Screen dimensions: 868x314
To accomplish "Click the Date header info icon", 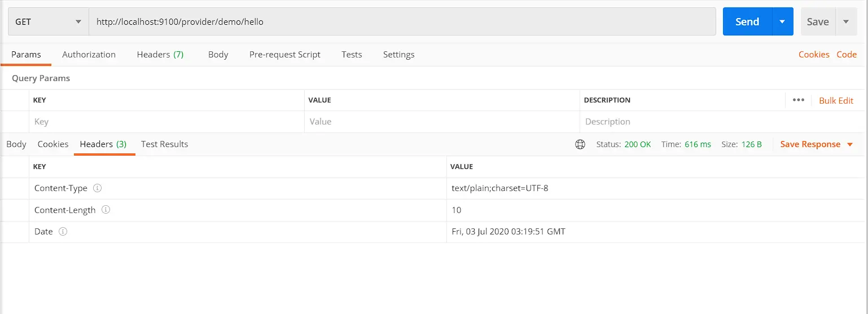I will [63, 232].
